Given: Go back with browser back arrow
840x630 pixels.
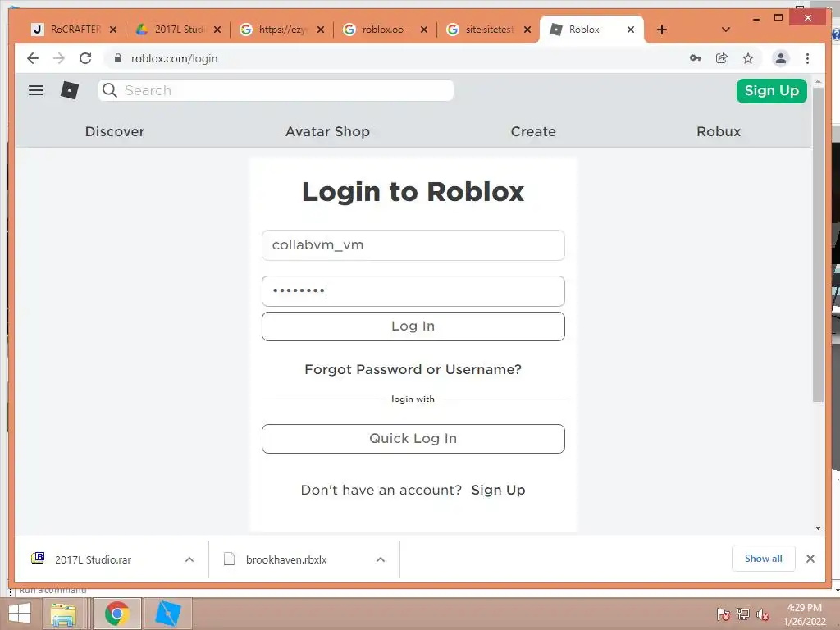Looking at the screenshot, I should click(x=33, y=58).
